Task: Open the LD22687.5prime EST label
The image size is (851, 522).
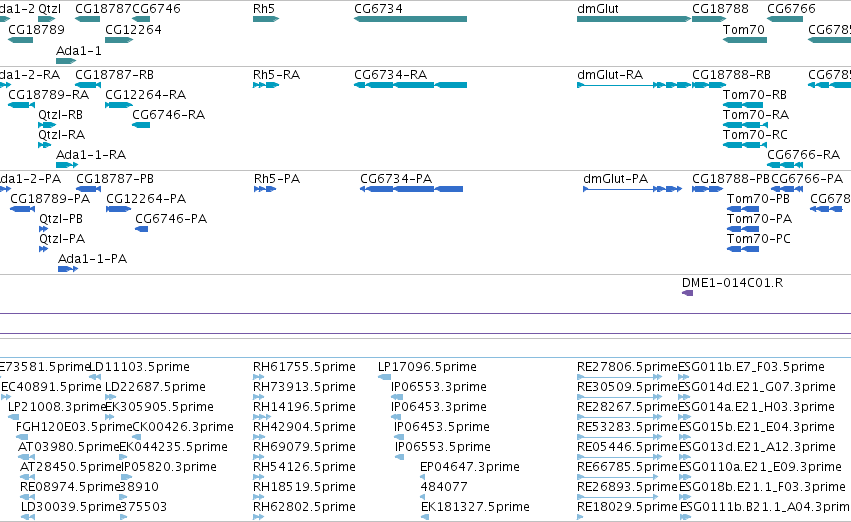Action: [x=155, y=387]
